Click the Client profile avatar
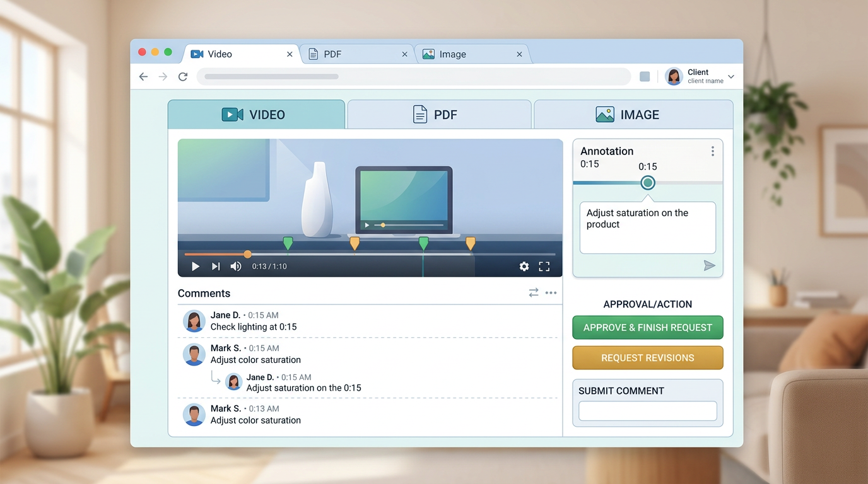868x484 pixels. click(x=674, y=77)
